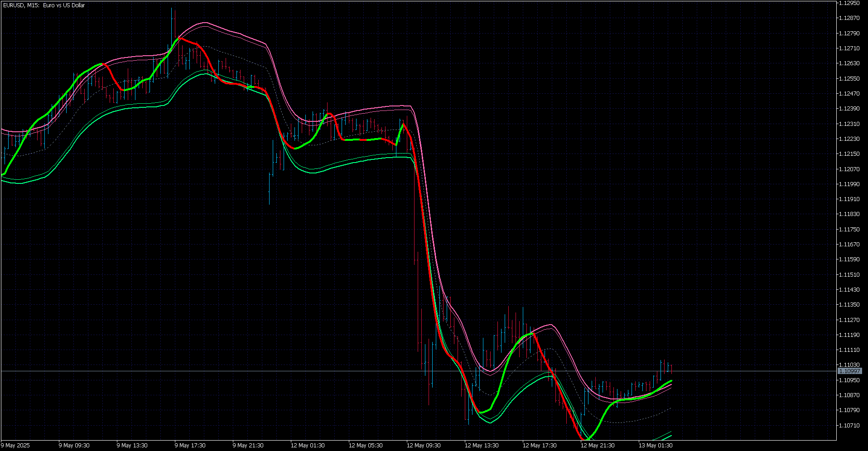Click the "9 May 21:30" time axis label

(x=248, y=446)
